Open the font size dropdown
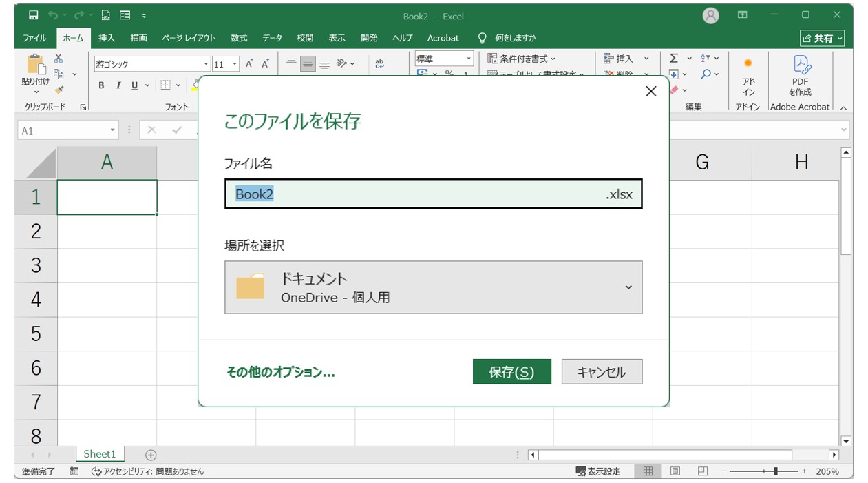868x483 pixels. tap(235, 64)
